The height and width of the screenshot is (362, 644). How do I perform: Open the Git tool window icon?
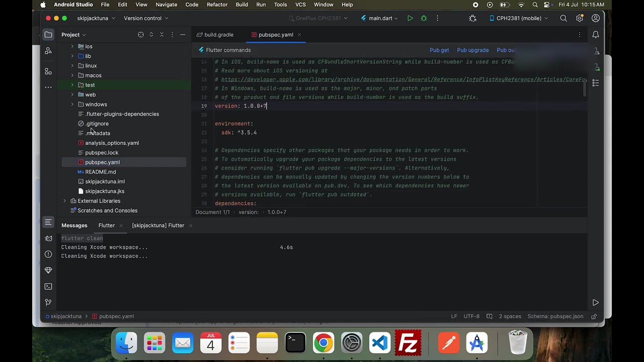click(48, 302)
